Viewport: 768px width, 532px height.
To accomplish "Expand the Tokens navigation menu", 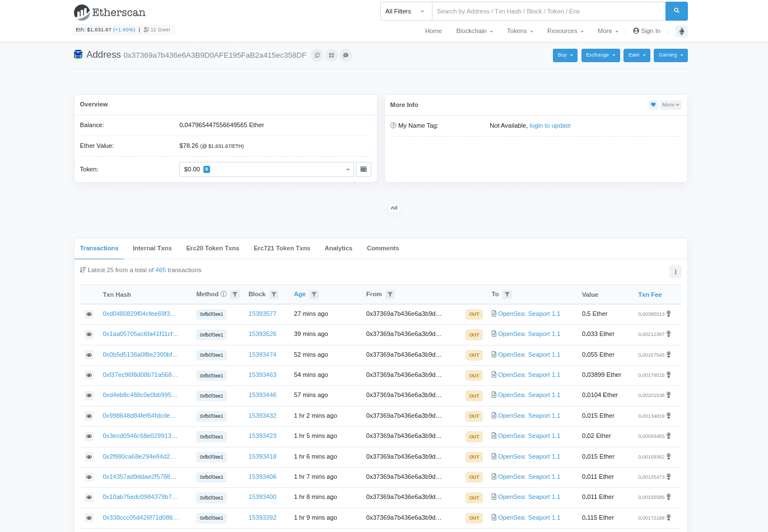I will (x=520, y=31).
